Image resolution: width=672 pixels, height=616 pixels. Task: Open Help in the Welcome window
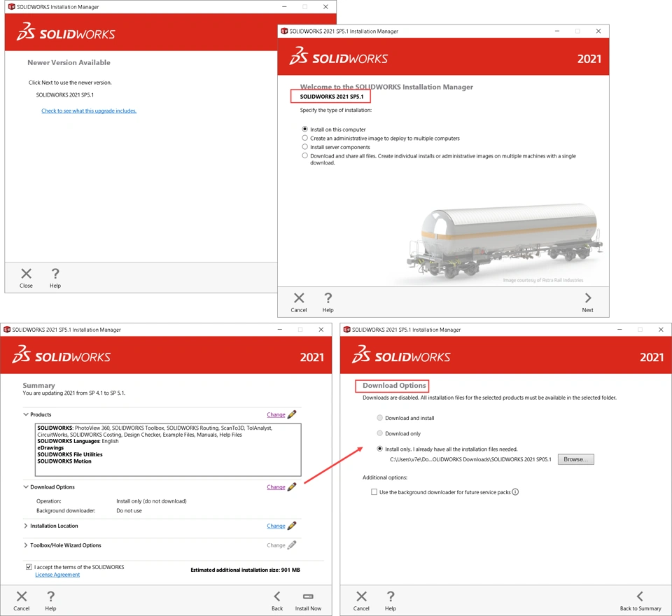(328, 302)
